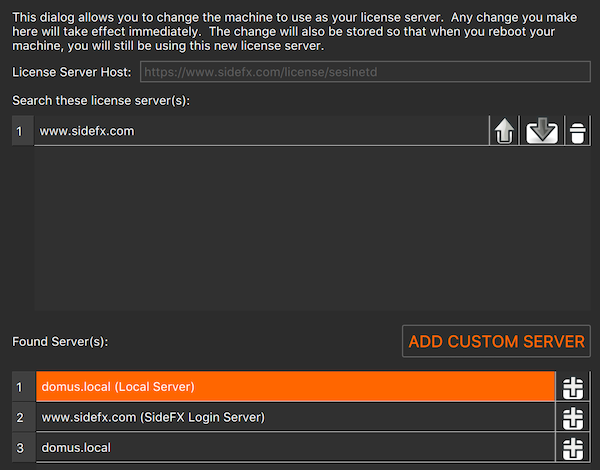This screenshot has width=600, height=470.
Task: Click the Found Server(s) label
Action: click(60, 341)
